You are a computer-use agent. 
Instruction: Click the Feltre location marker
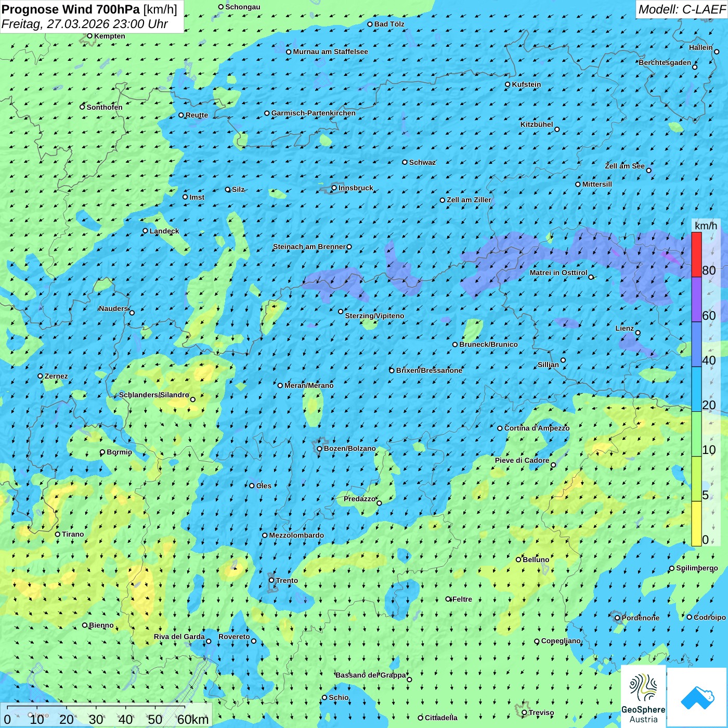point(448,599)
